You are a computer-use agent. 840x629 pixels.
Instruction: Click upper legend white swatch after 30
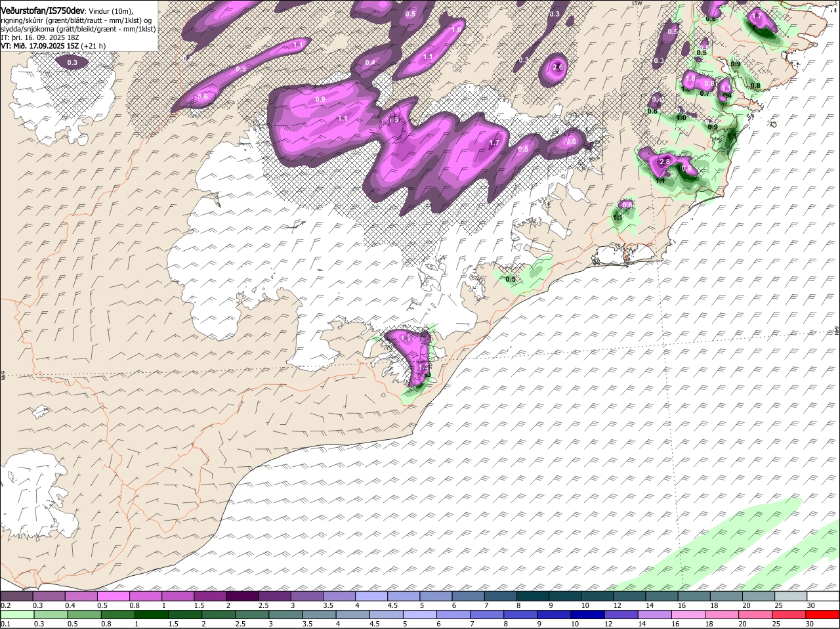824,596
